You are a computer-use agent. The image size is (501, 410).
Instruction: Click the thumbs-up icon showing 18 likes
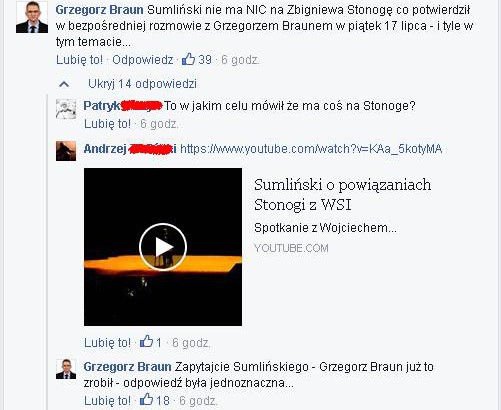(x=146, y=400)
